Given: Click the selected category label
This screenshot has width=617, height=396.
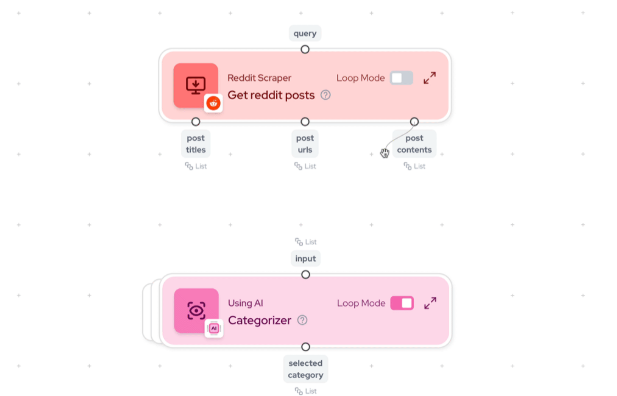Looking at the screenshot, I should point(305,369).
